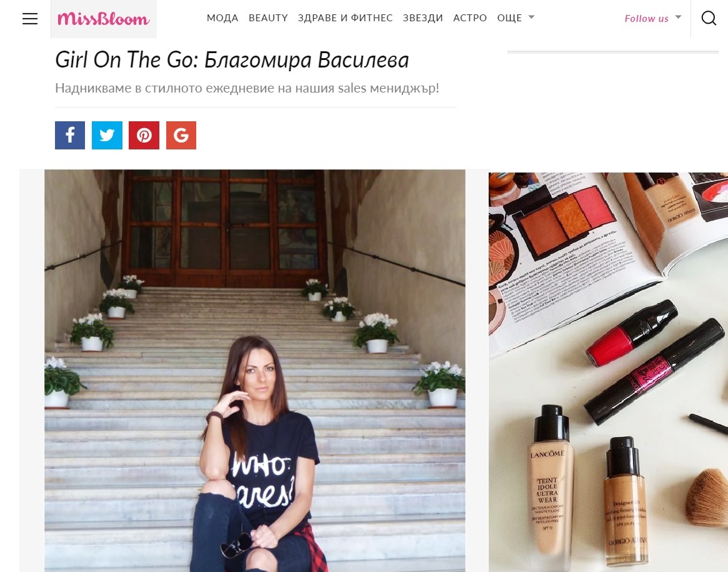Screen dimensions: 728x572
Task: Select ЗДРАВЕ И ФИТНЕС in navigation
Action: (x=345, y=18)
